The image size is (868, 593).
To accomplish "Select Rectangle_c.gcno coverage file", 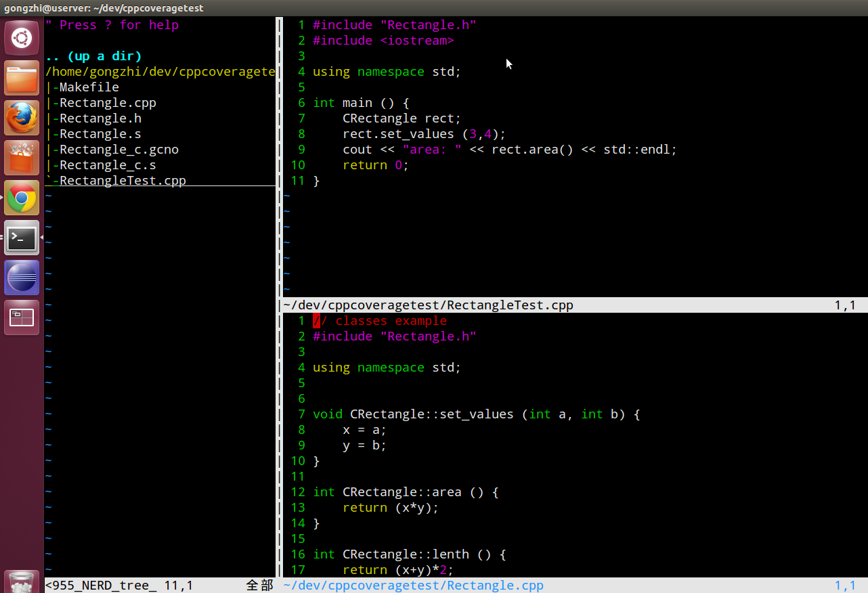I will click(118, 150).
